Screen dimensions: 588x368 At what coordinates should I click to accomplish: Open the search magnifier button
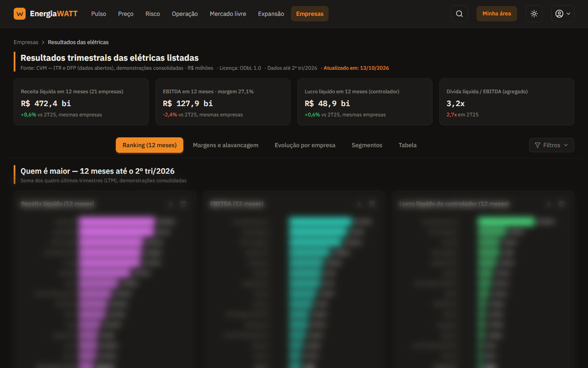pyautogui.click(x=459, y=14)
